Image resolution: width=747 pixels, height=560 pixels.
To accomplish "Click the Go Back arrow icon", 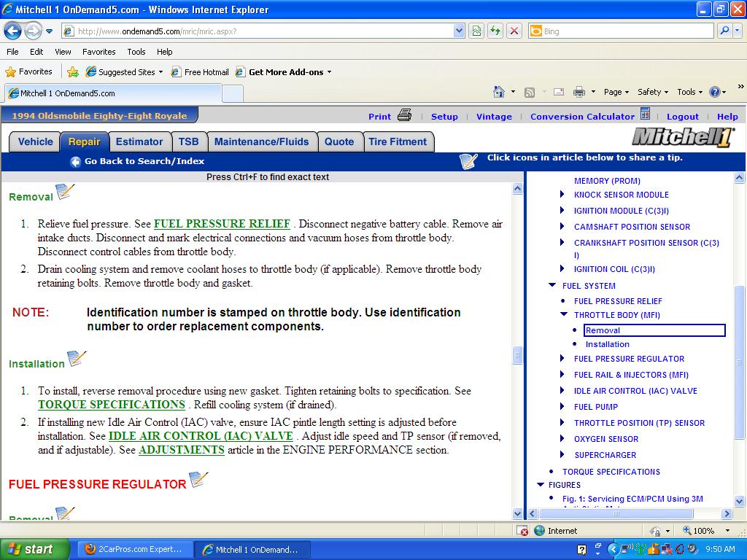I will pos(75,161).
